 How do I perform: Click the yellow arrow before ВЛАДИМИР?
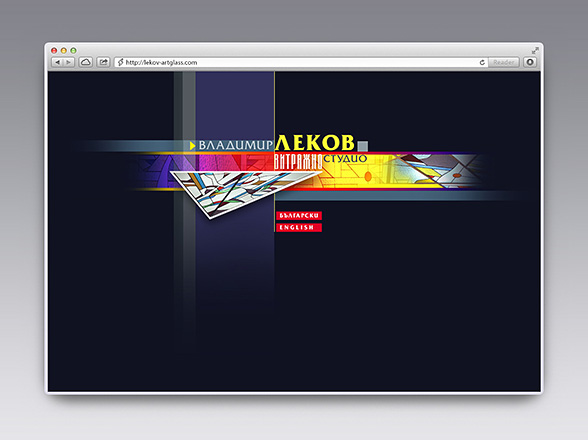pyautogui.click(x=192, y=146)
